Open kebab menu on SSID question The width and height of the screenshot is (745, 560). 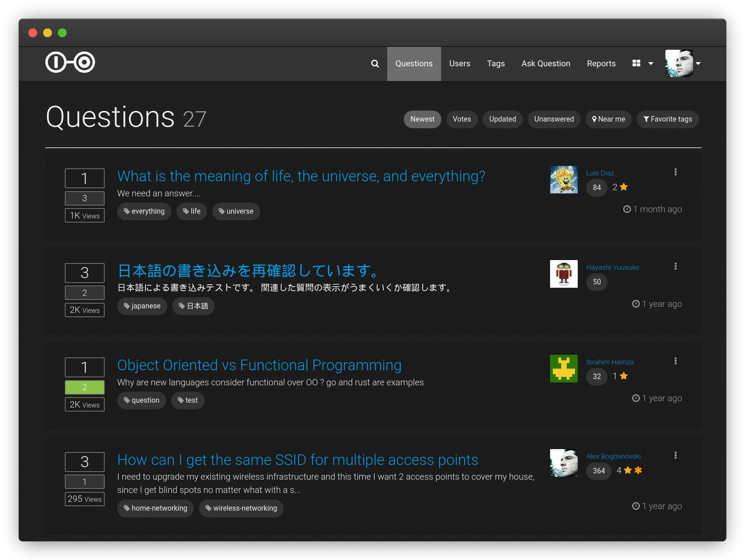(x=676, y=455)
